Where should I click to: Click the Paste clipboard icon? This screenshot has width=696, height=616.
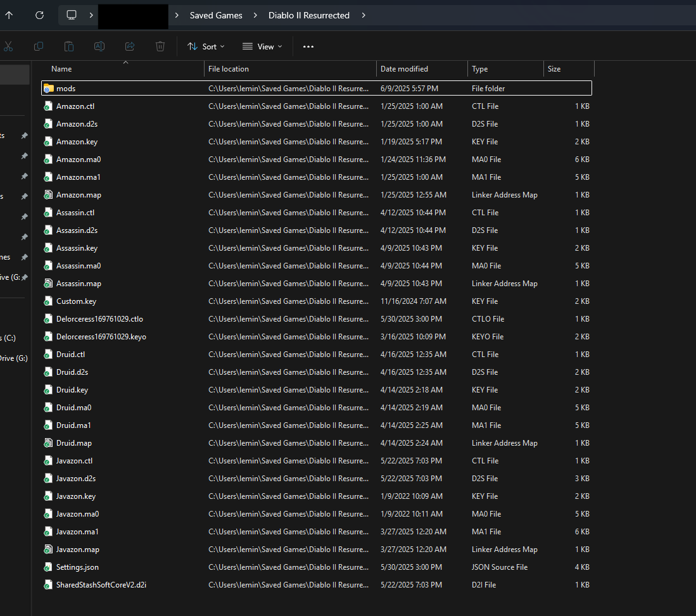(69, 46)
